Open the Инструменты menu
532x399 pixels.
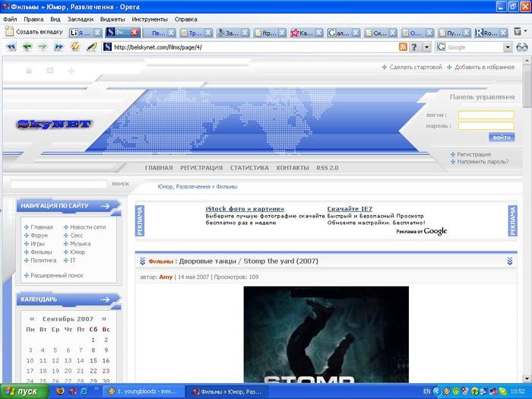[149, 18]
